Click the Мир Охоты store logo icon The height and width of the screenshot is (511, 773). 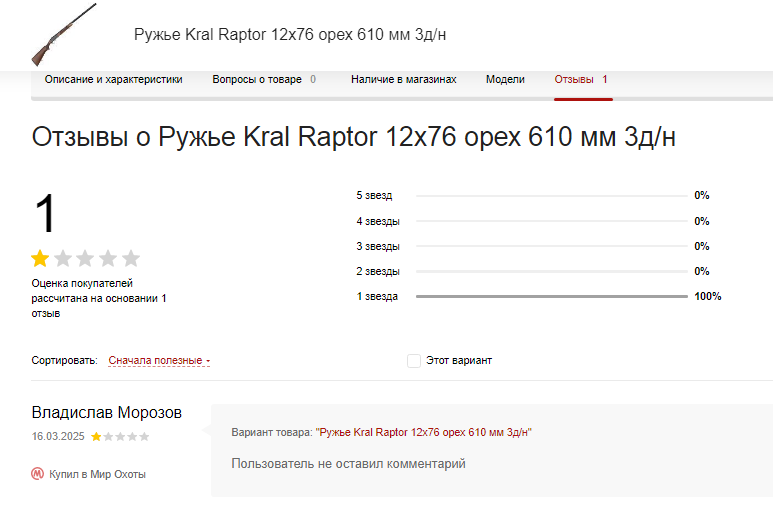38,474
